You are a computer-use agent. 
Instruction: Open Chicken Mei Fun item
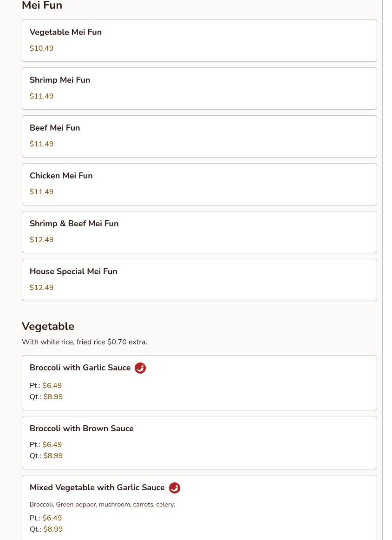tap(199, 184)
